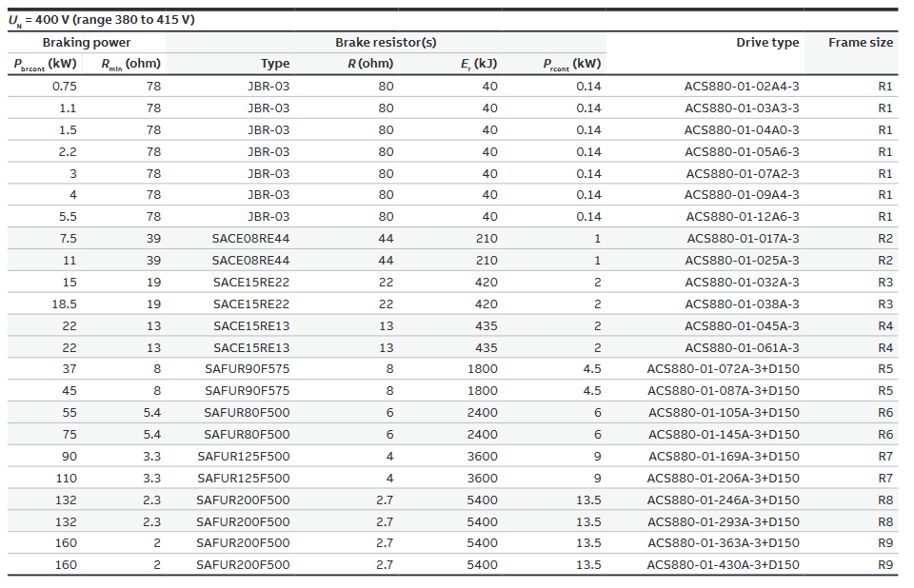Screen dimensions: 914x588
Task: Click drive type ACS880-01-087A-3+D150
Action: [x=724, y=391]
